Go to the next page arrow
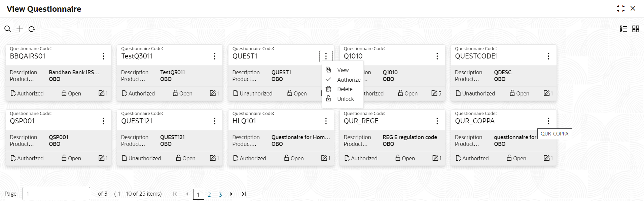The image size is (644, 201). point(231,194)
